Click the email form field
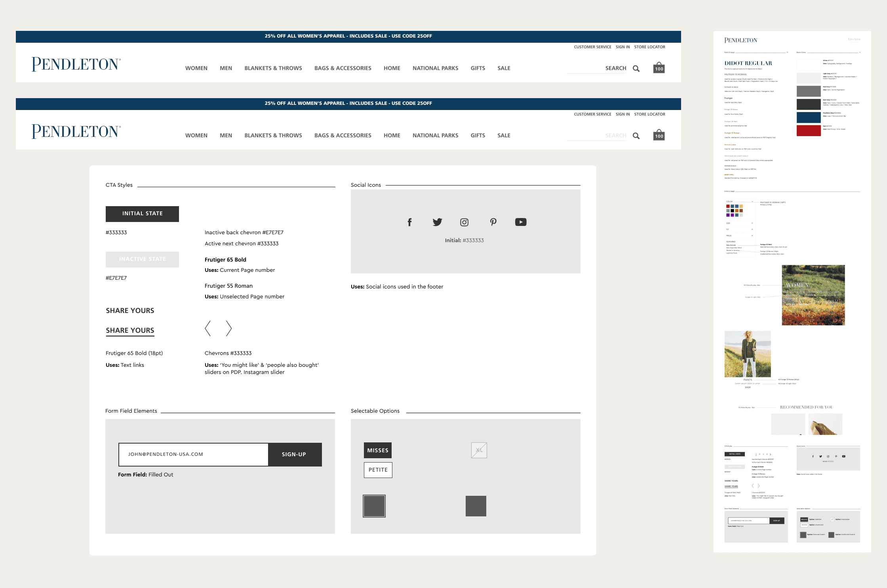Image resolution: width=887 pixels, height=588 pixels. coord(194,455)
